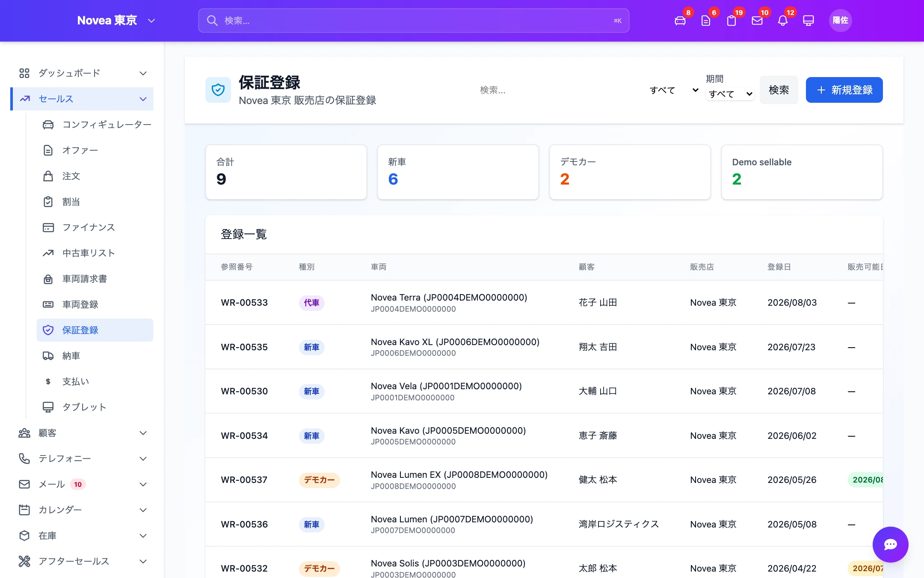
Task: Open the mail icon with badge 10
Action: 757,21
